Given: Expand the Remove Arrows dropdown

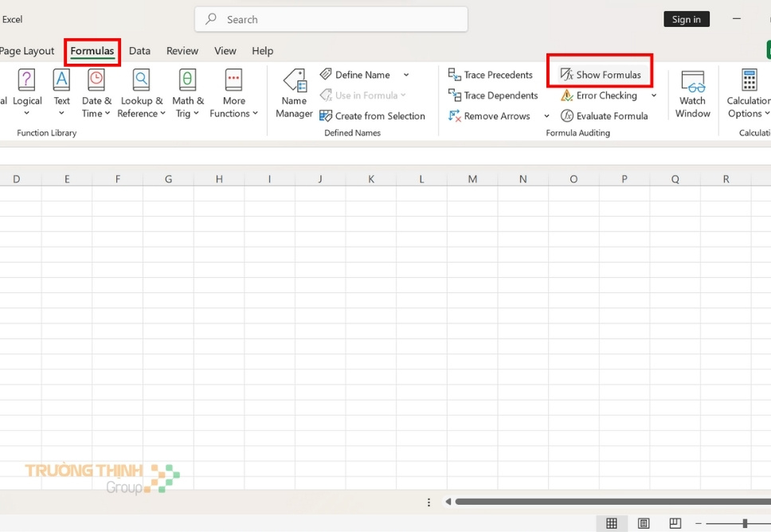Looking at the screenshot, I should point(546,115).
